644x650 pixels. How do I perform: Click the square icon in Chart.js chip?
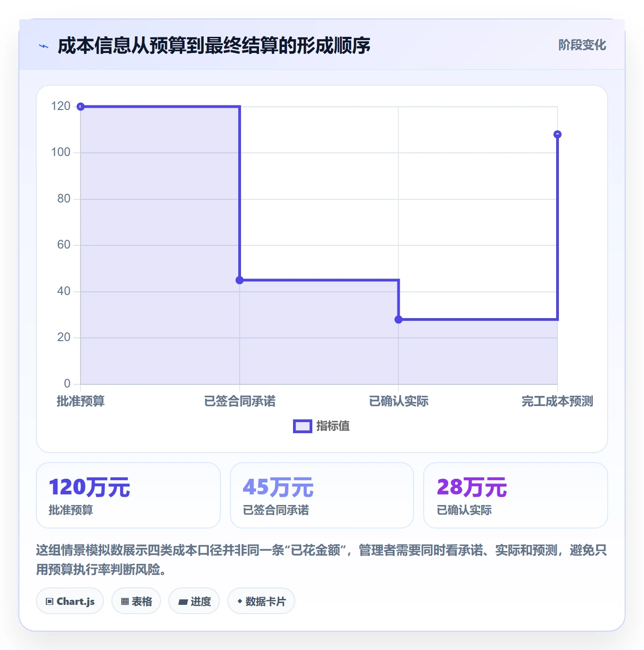50,601
